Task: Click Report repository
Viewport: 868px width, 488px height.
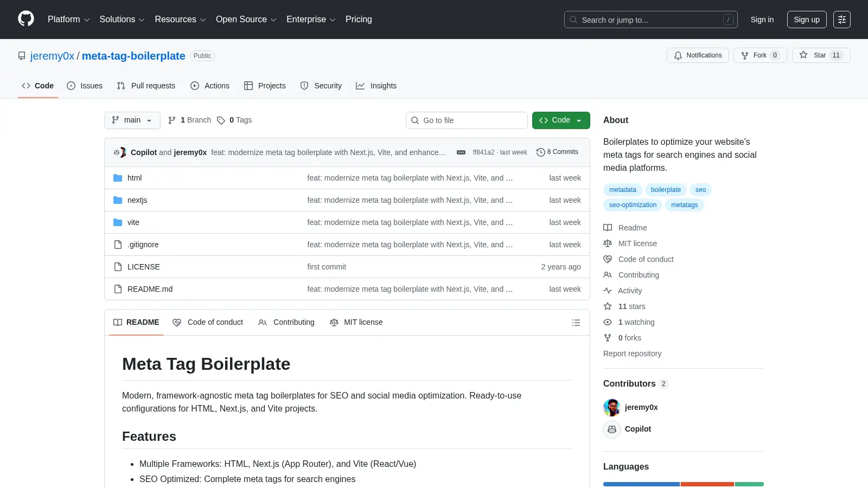Action: tap(632, 354)
